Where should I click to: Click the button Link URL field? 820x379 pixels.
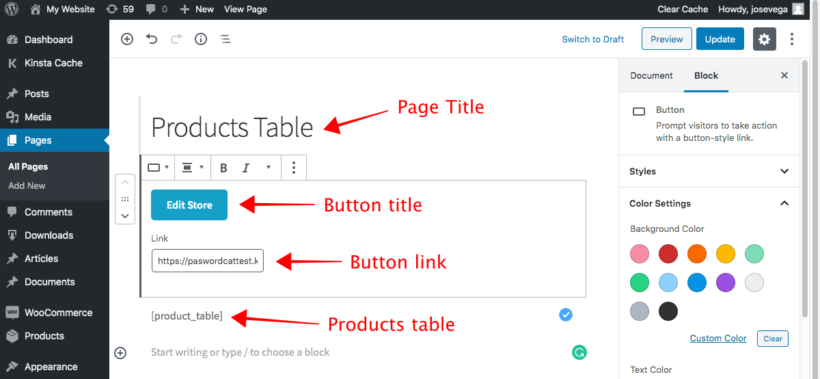click(208, 260)
